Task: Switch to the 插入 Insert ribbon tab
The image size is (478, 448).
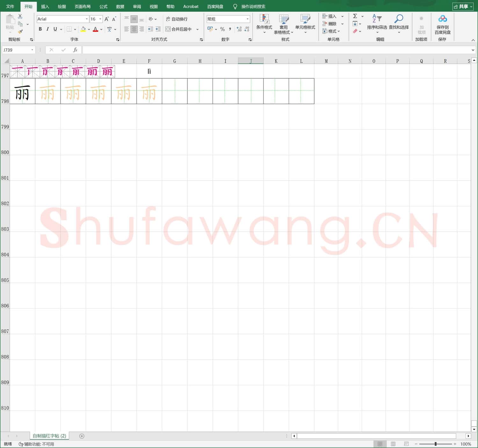Action: click(45, 6)
